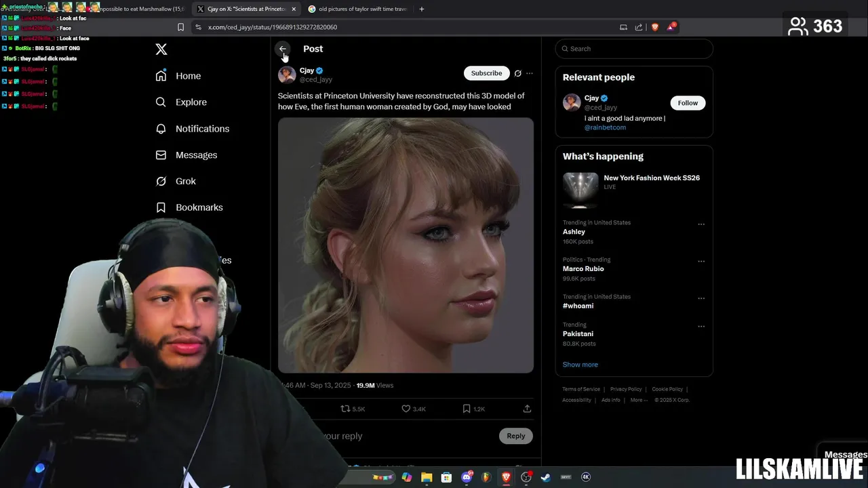Image resolution: width=868 pixels, height=488 pixels.
Task: Open the Terms of Service link
Action: point(581,389)
